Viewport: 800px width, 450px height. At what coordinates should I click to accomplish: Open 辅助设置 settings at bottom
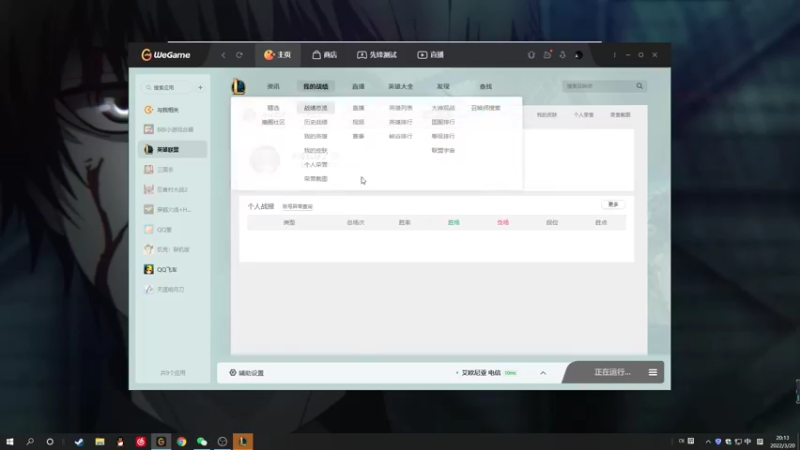point(246,373)
